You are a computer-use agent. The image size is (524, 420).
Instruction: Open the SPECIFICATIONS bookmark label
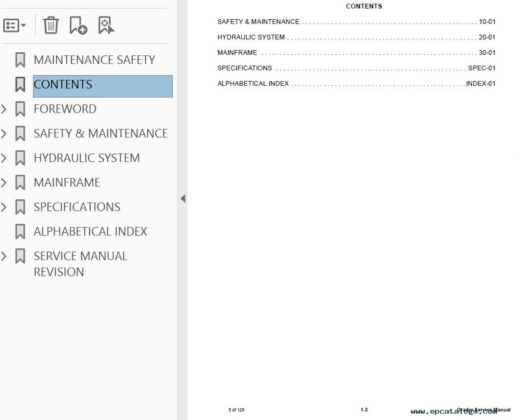click(x=77, y=207)
